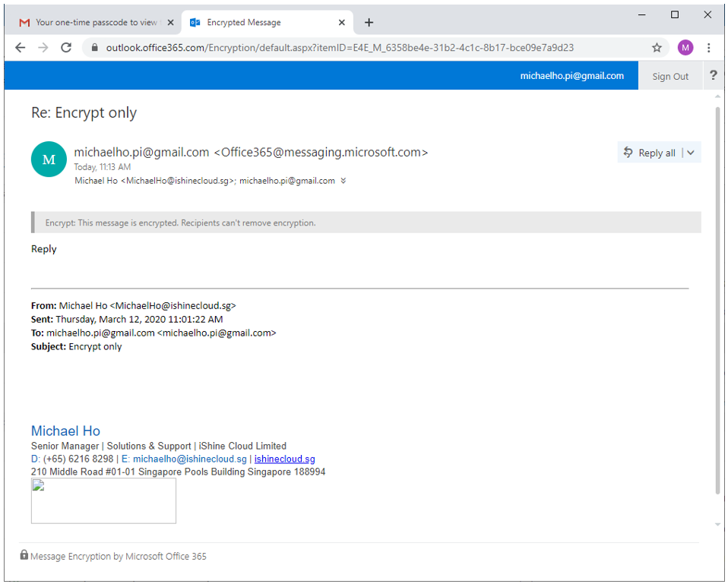Switch to the Gmail one-time passcode tab

91,22
